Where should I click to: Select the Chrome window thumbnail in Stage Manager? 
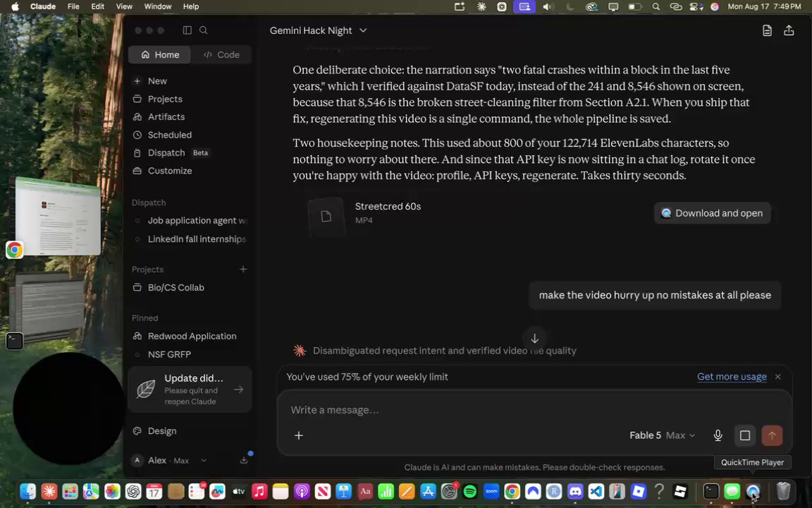(58, 217)
